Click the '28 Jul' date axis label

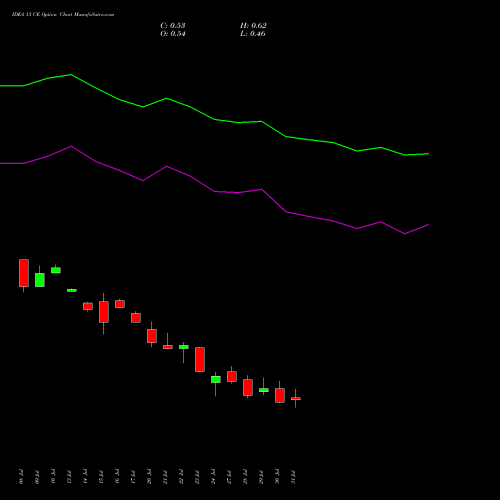[x=246, y=477]
